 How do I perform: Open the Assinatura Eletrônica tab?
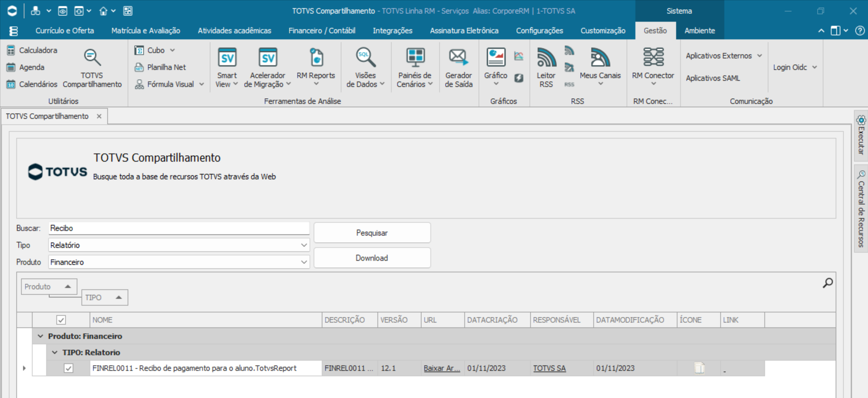click(x=464, y=31)
